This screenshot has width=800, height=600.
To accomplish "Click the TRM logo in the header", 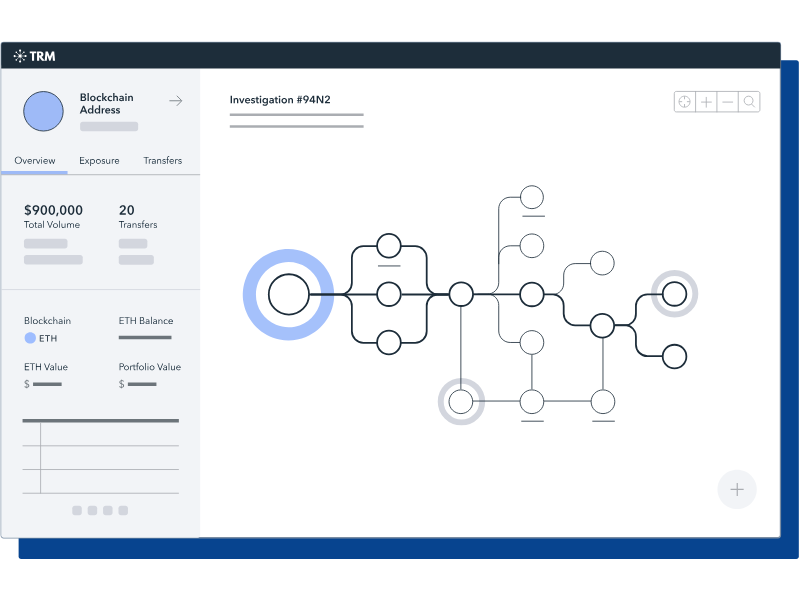I will (x=32, y=56).
